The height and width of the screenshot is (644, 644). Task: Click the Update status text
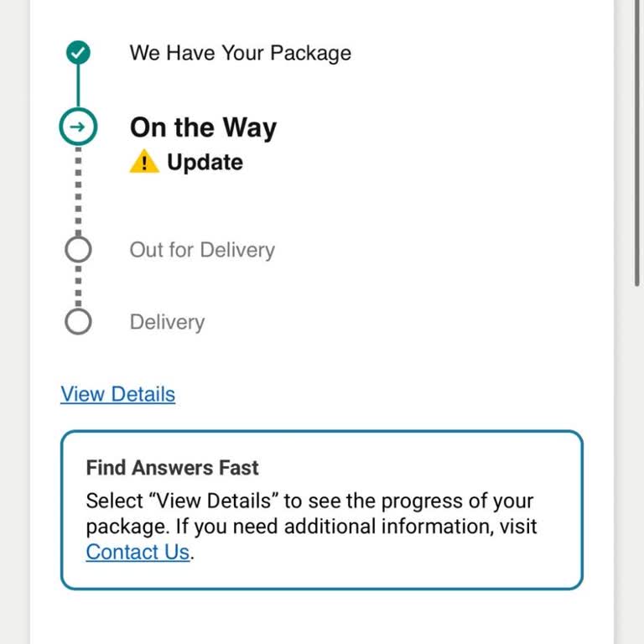click(x=205, y=162)
